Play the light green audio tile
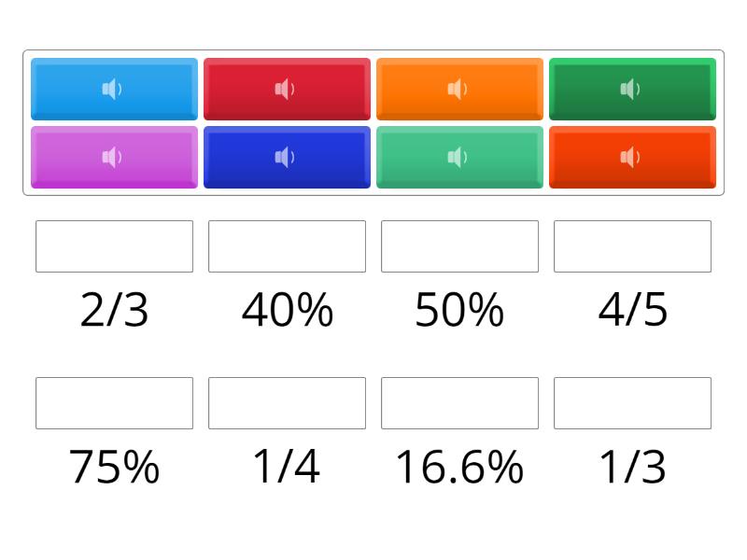 click(x=458, y=158)
